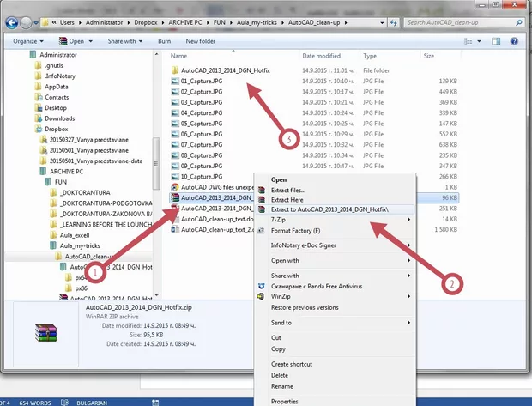Click the Chrome icon of AutoCAD DWG file
532x406 pixels.
click(x=174, y=185)
